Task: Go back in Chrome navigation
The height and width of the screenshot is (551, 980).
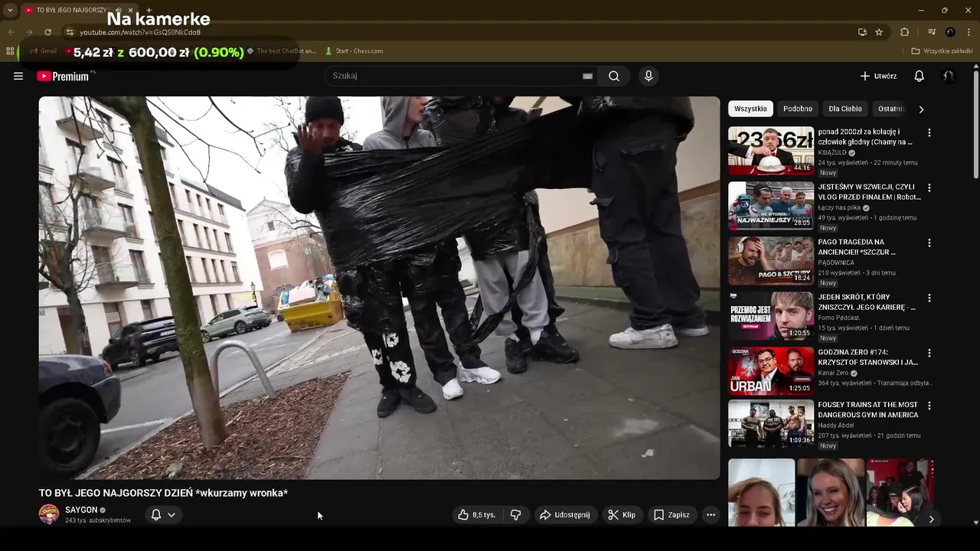Action: [11, 32]
